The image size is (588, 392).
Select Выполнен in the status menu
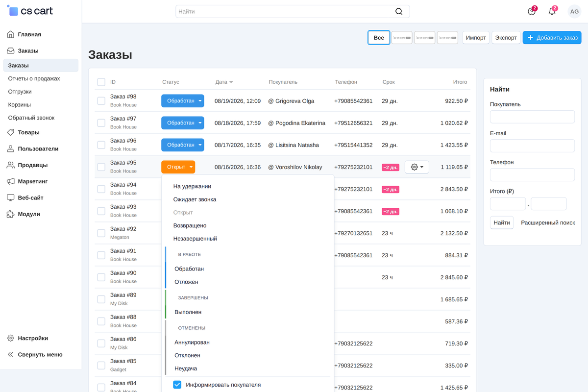pyautogui.click(x=188, y=312)
